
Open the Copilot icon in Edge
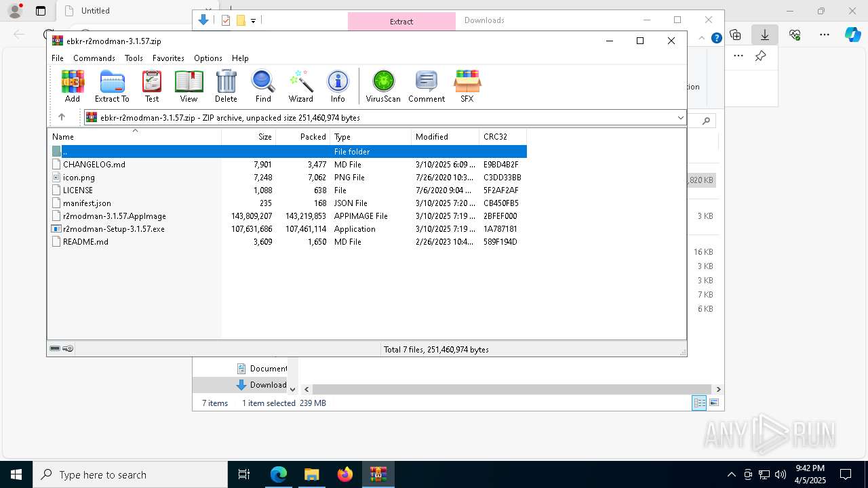point(853,35)
